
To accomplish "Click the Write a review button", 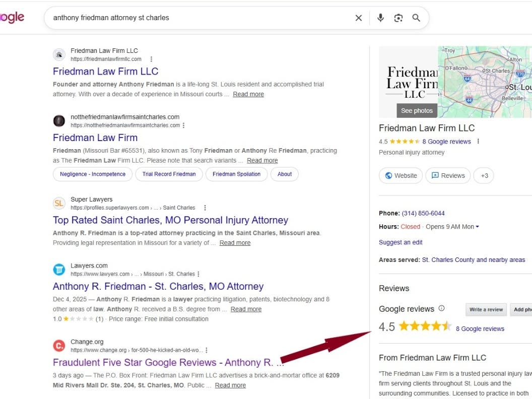I will [x=486, y=309].
